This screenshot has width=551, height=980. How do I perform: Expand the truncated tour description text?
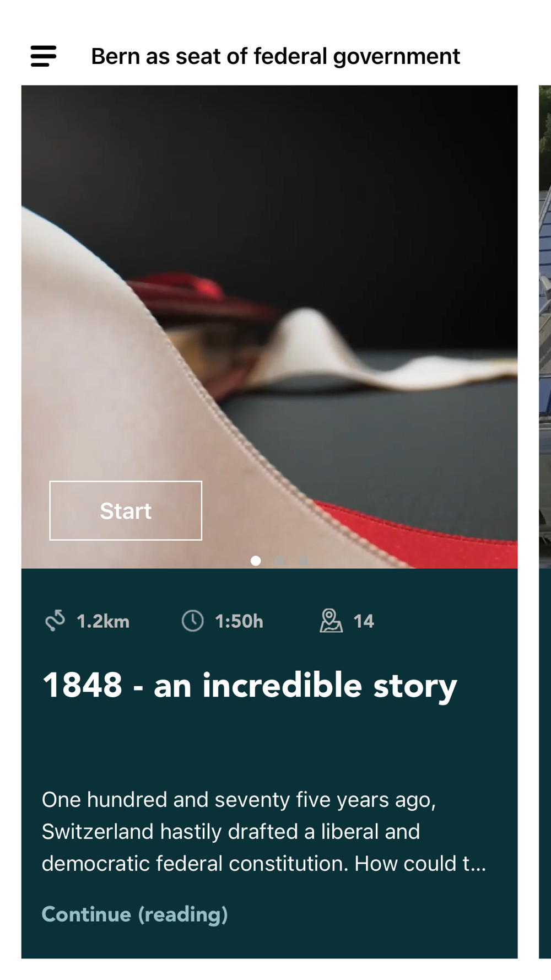264,832
